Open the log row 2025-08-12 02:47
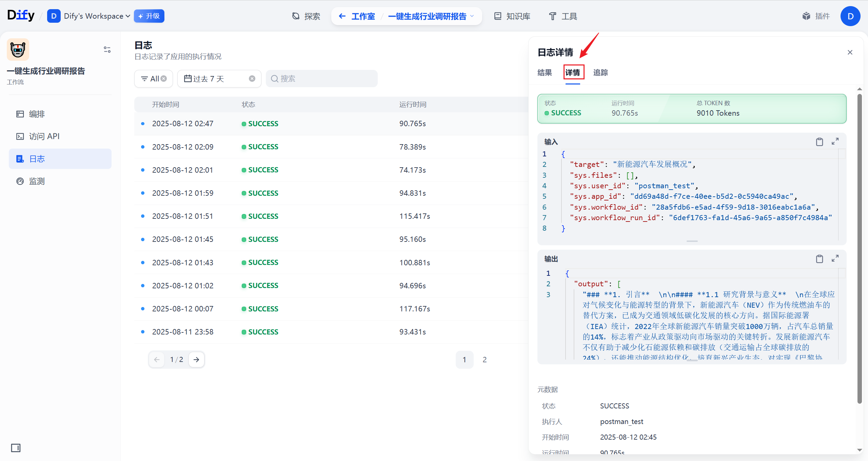Screen dimensions: 868x461 click(x=331, y=124)
